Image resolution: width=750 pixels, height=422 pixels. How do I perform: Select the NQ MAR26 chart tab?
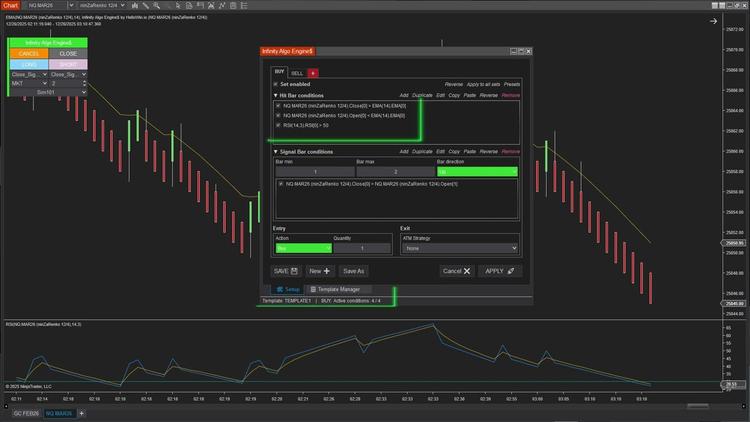[59, 413]
